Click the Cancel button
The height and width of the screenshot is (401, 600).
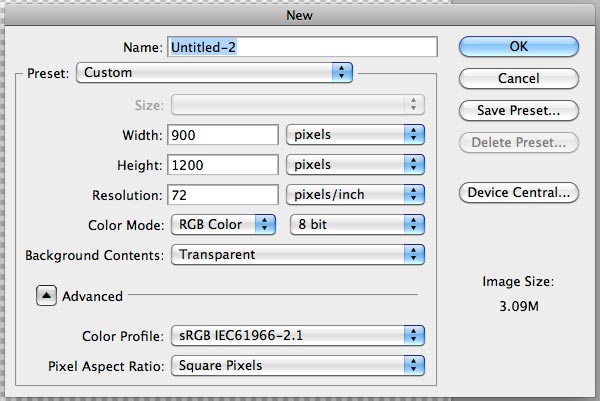(518, 78)
